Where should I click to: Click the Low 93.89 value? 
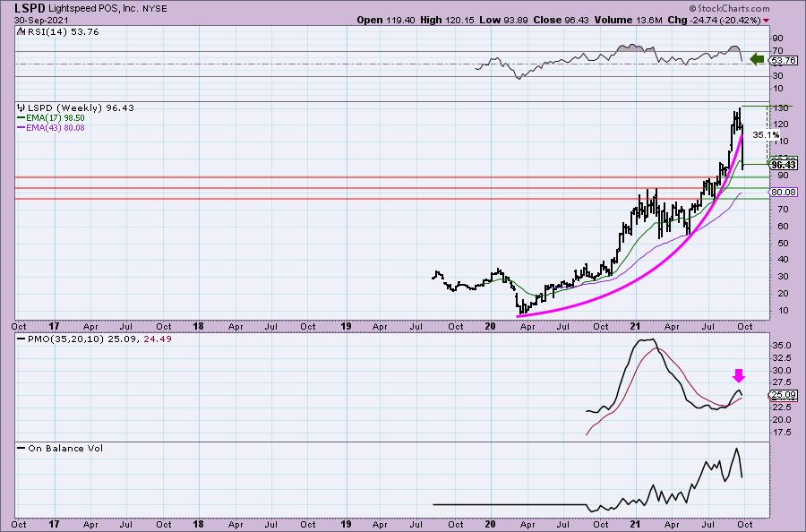coord(502,20)
